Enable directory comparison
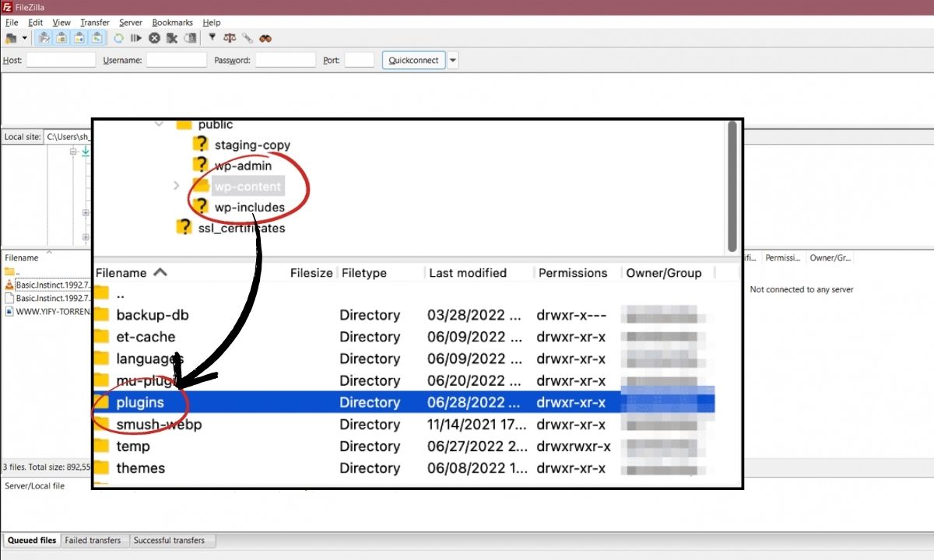The height and width of the screenshot is (560, 934). (x=230, y=38)
